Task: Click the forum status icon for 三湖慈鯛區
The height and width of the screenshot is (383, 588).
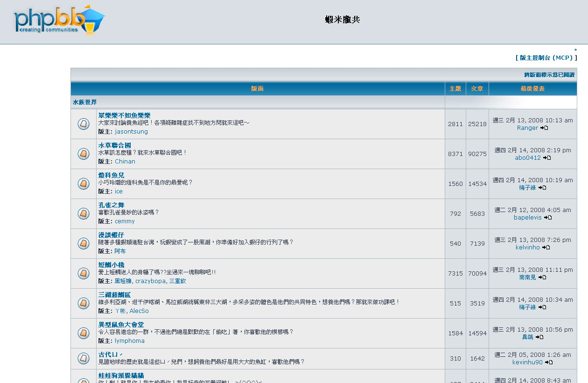Action: pyautogui.click(x=84, y=303)
